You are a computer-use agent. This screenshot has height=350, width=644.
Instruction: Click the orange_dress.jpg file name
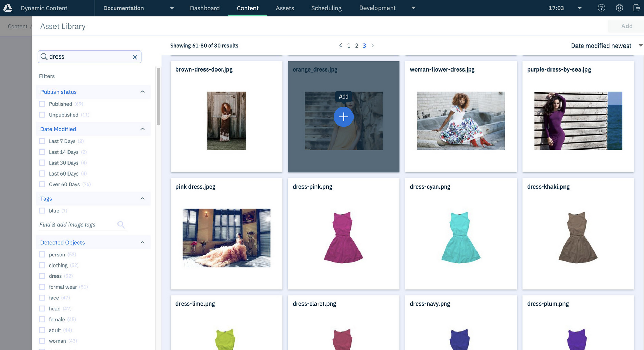[x=315, y=69]
